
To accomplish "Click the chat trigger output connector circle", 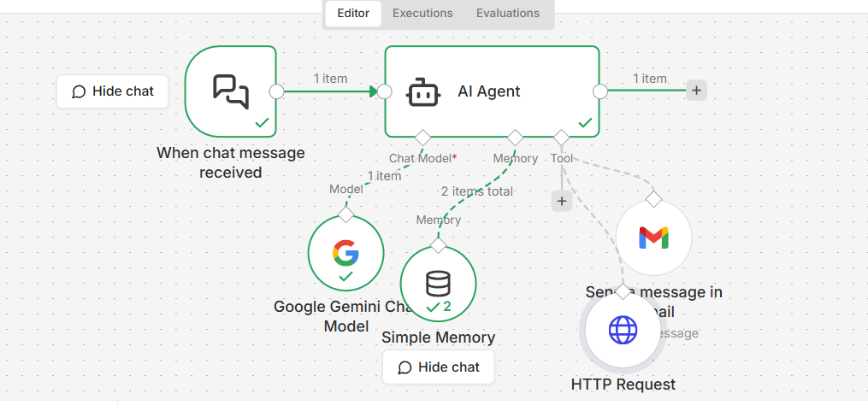I will [276, 91].
